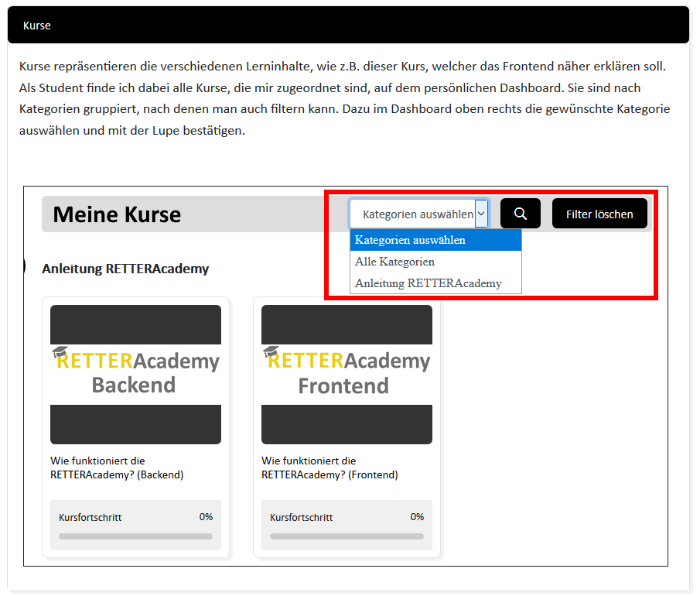Click the Filter löschen button

pos(599,214)
